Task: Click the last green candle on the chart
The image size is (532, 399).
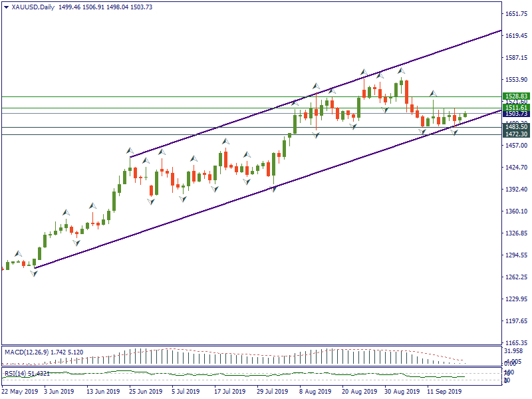Action: (465, 115)
